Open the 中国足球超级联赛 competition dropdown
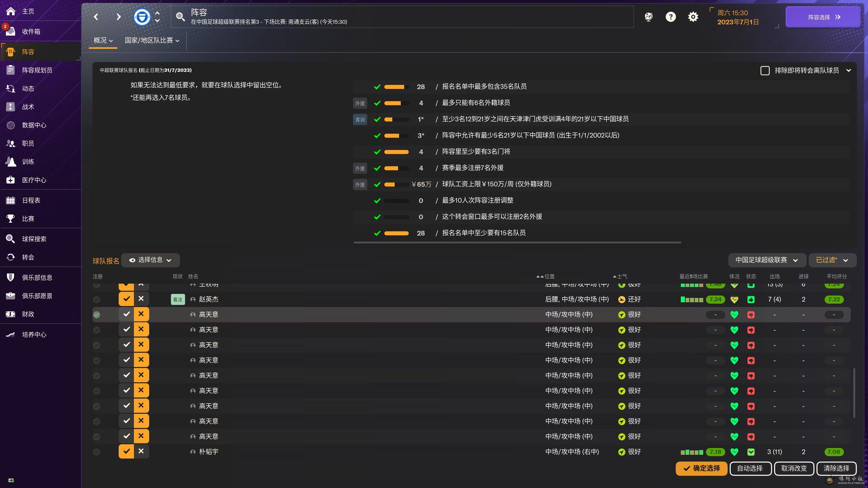The width and height of the screenshot is (868, 488). coord(767,260)
